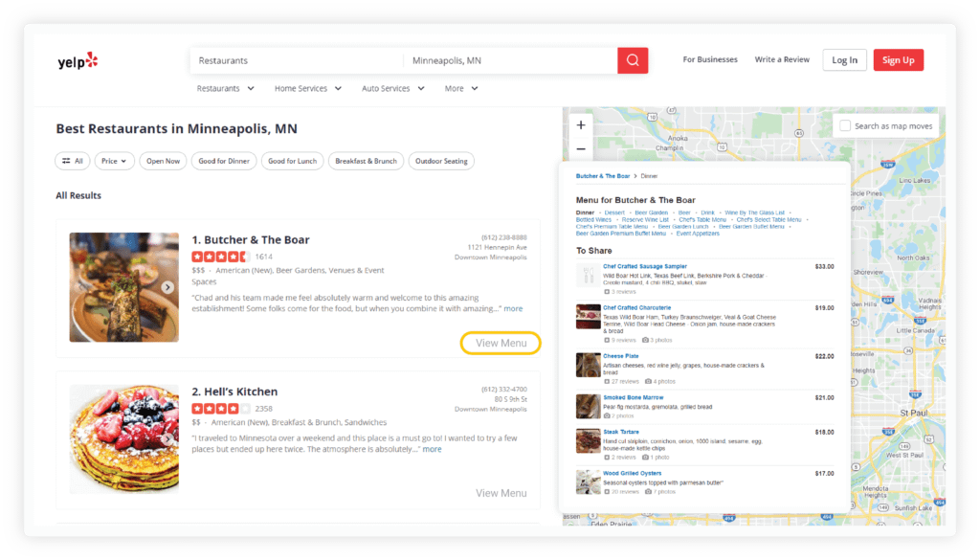Viewport: 980px width, 560px height.
Task: Open the All filters icon chip
Action: (73, 161)
